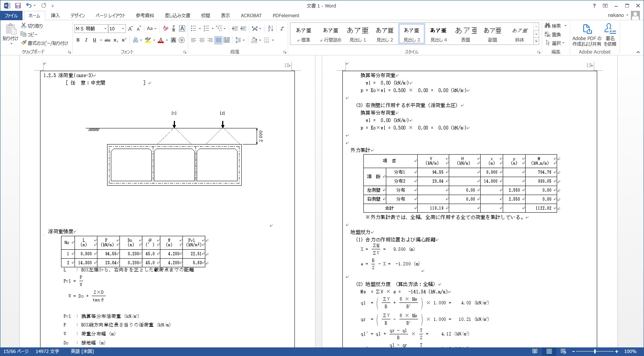Click the zoom out minus button
The width and height of the screenshot is (644, 356).
pos(573,352)
